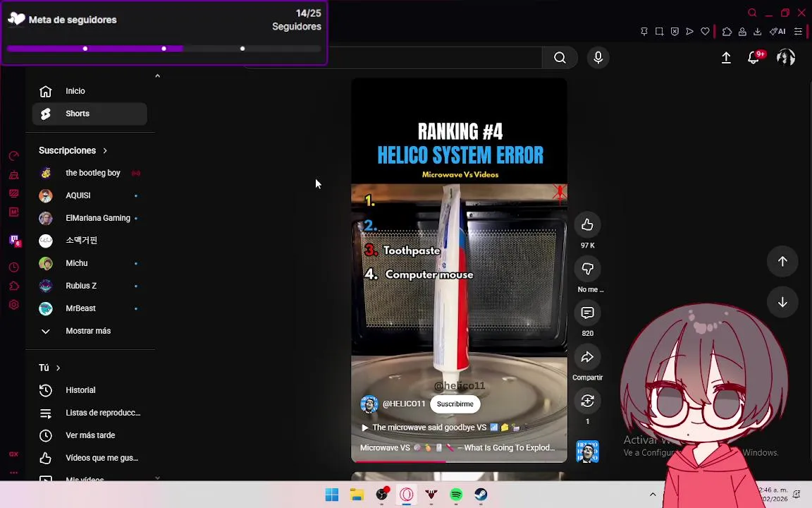Open the sound thumbnail of the Short
Viewport: 812px width, 508px height.
pyautogui.click(x=587, y=452)
